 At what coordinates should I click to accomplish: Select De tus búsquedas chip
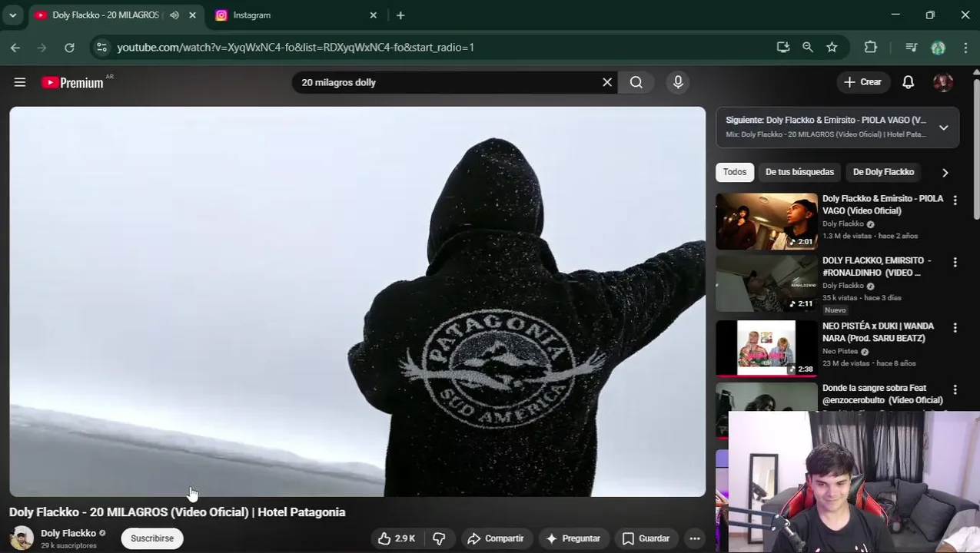pos(799,172)
